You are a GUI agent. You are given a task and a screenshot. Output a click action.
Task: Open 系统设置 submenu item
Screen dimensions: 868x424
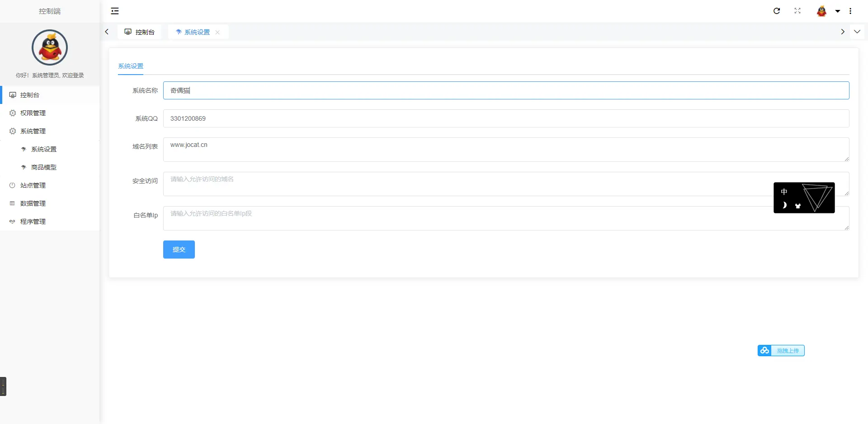50,149
